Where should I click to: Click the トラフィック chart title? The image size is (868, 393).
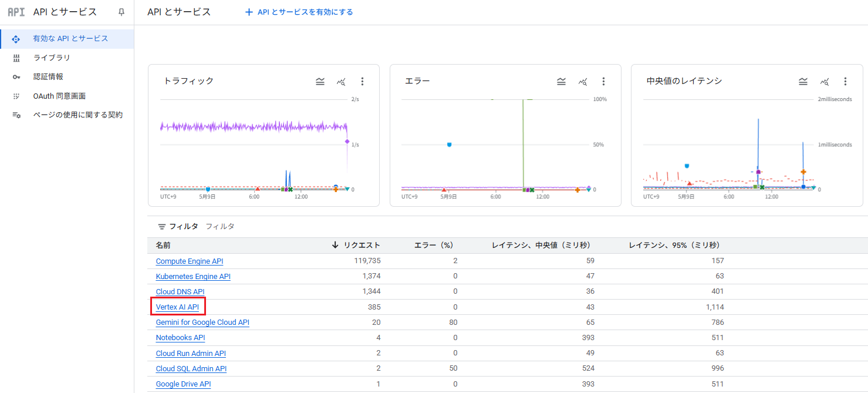(x=188, y=81)
